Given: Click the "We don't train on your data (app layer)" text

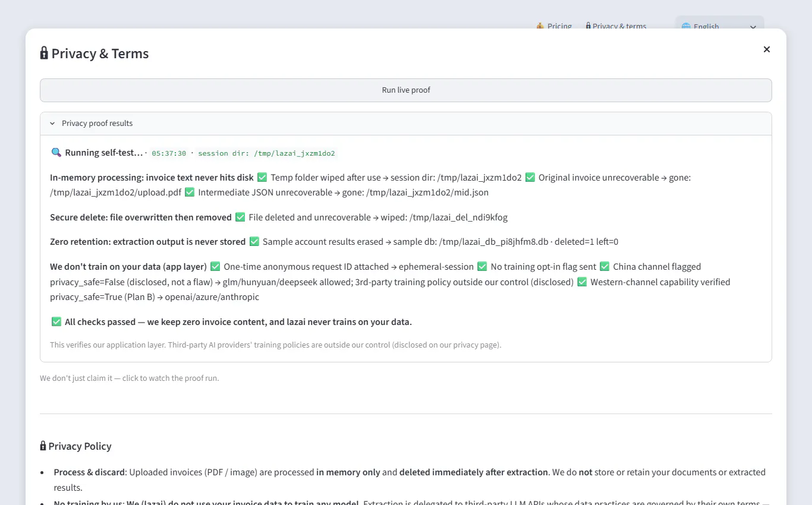Looking at the screenshot, I should [x=128, y=267].
